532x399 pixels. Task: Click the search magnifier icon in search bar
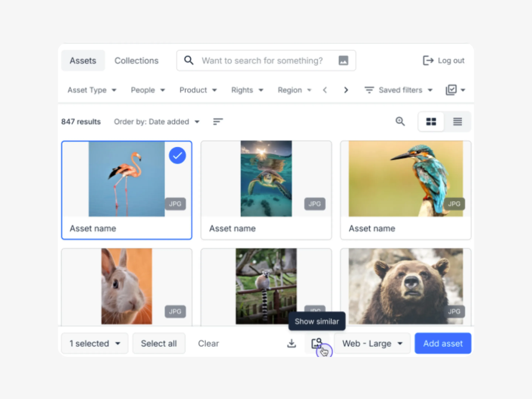pyautogui.click(x=189, y=60)
